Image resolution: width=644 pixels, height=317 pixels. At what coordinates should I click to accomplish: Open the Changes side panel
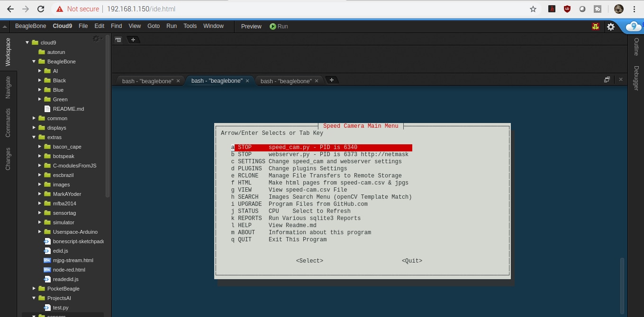tap(8, 159)
